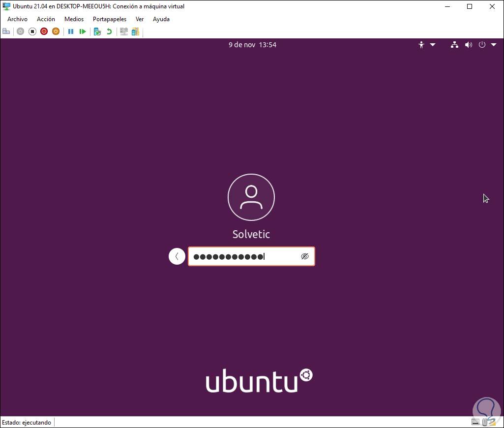This screenshot has height=428, width=504.
Task: Open the Acción menu
Action: [46, 19]
